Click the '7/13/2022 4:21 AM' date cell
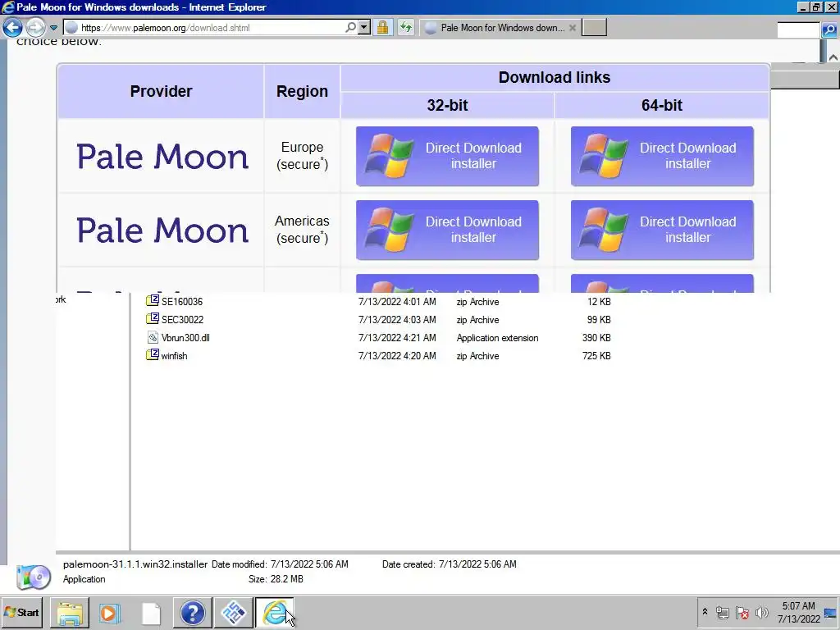Image resolution: width=840 pixels, height=630 pixels. [397, 338]
